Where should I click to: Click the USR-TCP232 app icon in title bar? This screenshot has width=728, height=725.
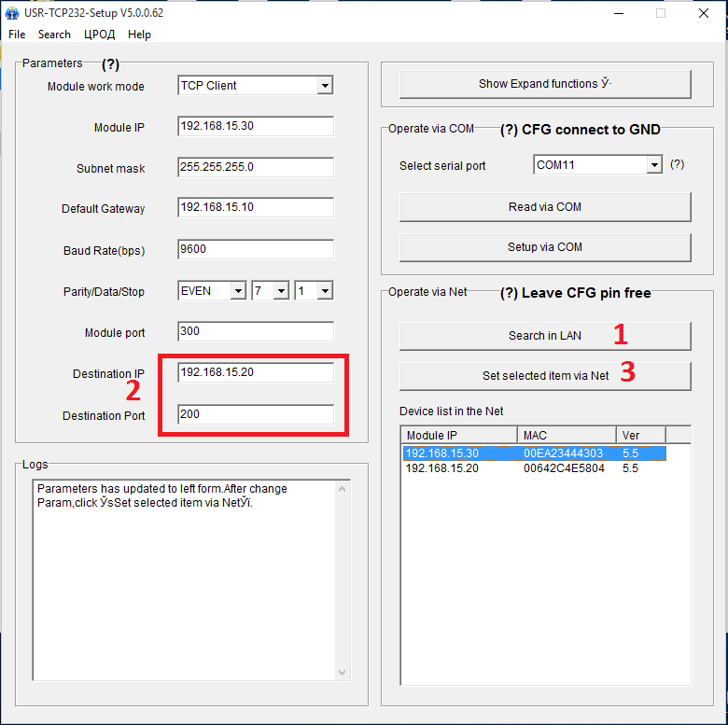click(12, 14)
